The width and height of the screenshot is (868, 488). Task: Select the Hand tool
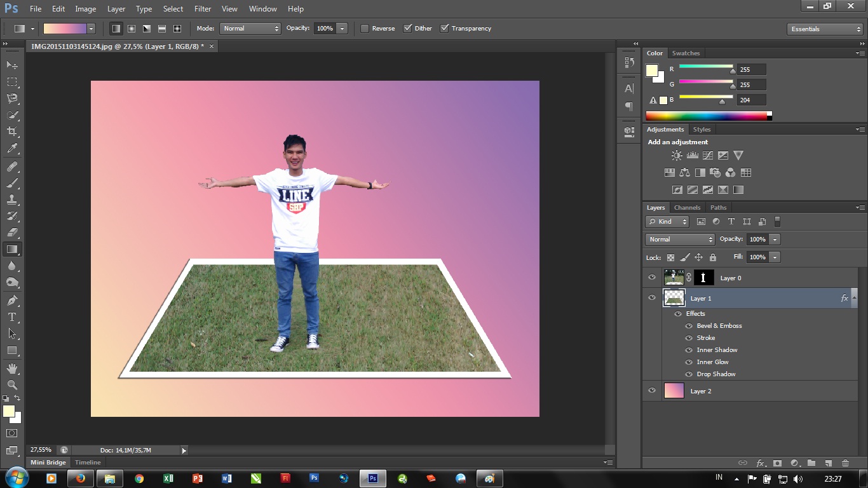pyautogui.click(x=12, y=369)
